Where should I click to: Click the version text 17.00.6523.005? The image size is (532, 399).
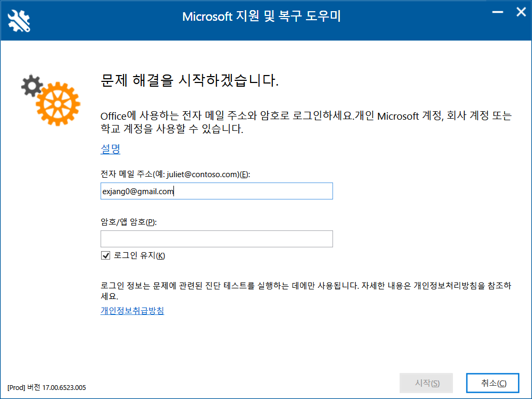(x=64, y=387)
